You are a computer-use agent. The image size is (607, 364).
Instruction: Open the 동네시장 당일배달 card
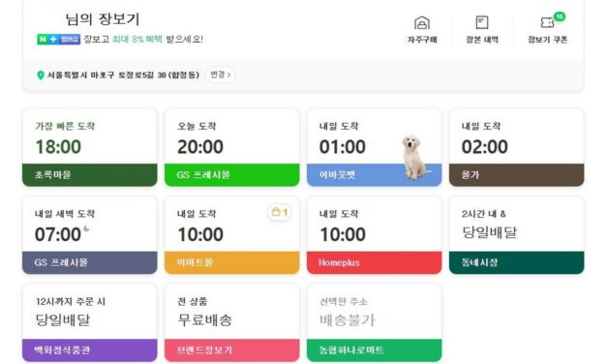coord(516,235)
